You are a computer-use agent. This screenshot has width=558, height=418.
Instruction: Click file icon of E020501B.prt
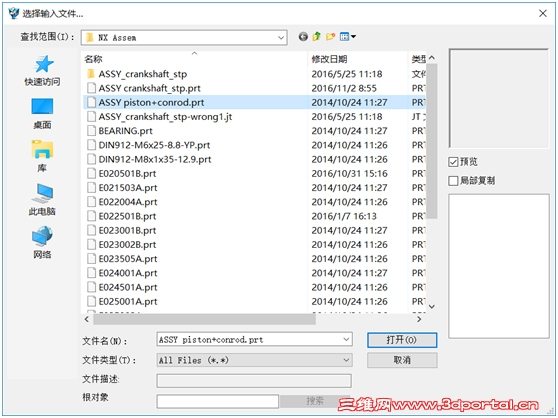(x=91, y=173)
